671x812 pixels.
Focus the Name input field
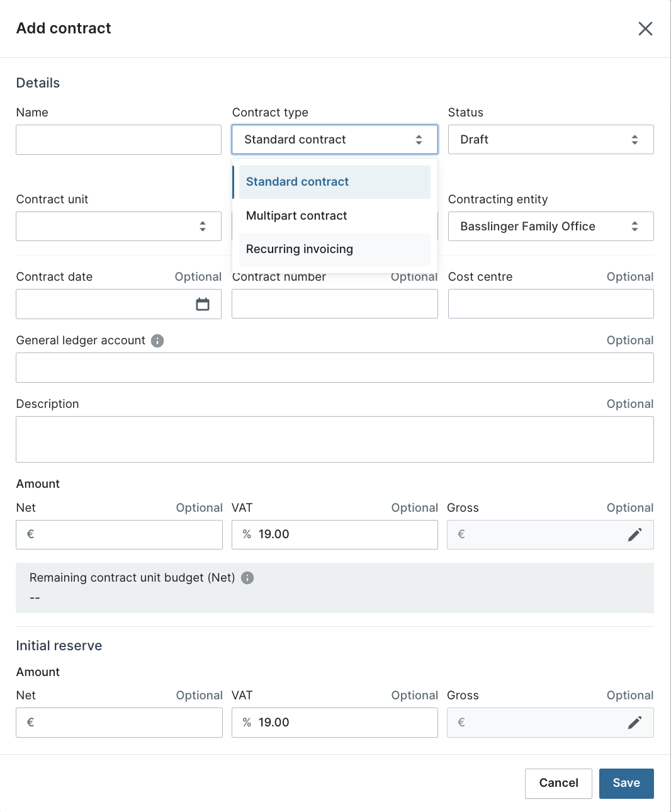pos(118,140)
